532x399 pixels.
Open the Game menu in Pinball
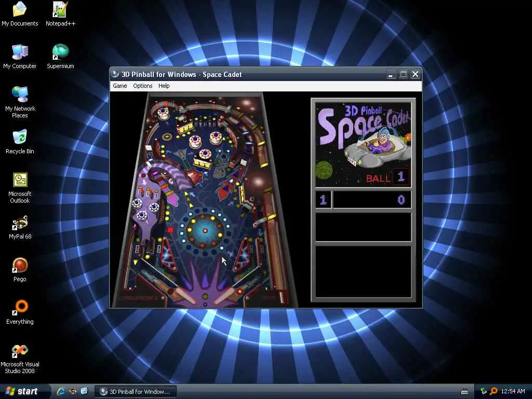(120, 86)
